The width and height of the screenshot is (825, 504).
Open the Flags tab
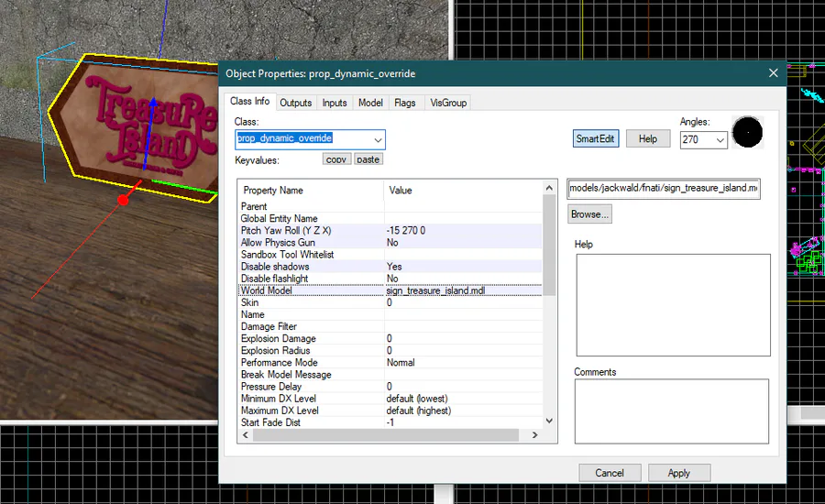404,104
